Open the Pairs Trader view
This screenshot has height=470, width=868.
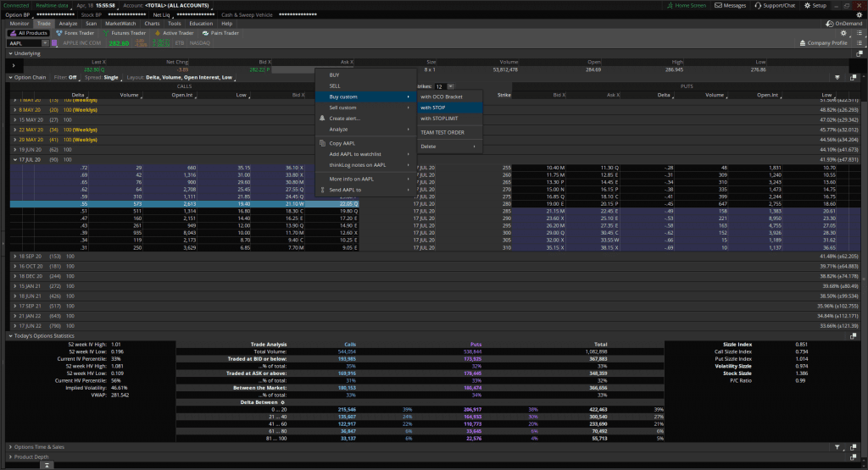click(x=219, y=33)
